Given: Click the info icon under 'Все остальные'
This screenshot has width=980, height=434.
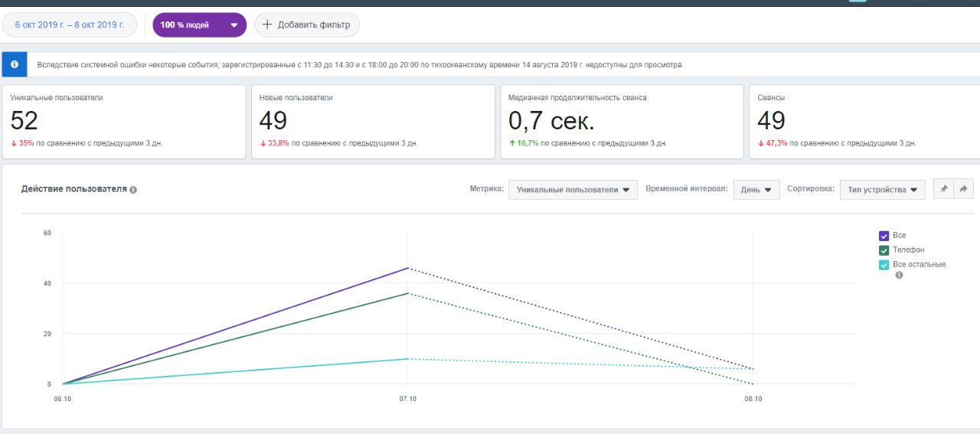Looking at the screenshot, I should click(x=899, y=275).
